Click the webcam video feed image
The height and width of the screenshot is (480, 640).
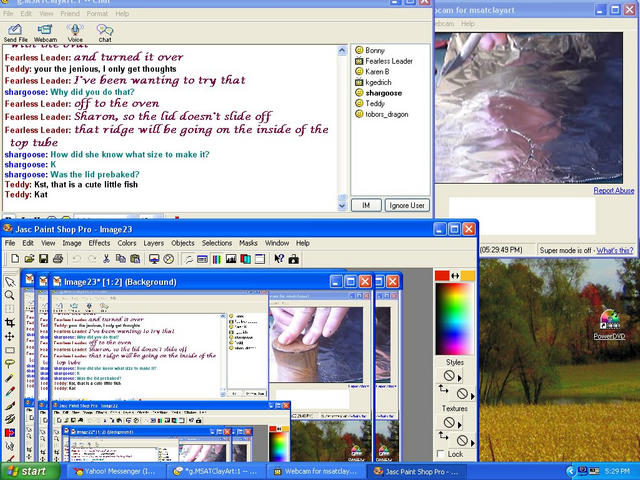(x=528, y=108)
